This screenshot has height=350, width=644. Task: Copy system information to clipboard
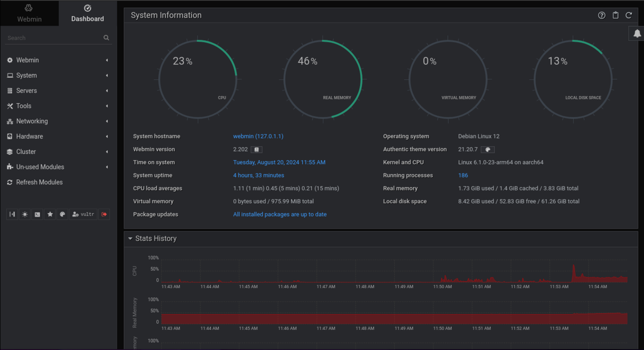tap(615, 16)
